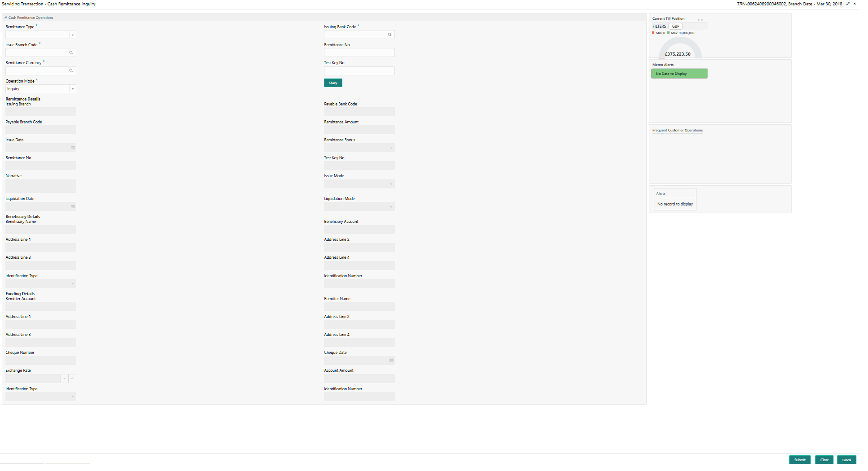Screen dimensions: 868x471
Task: Open the Liquidation Date calendar picker
Action: tap(73, 207)
